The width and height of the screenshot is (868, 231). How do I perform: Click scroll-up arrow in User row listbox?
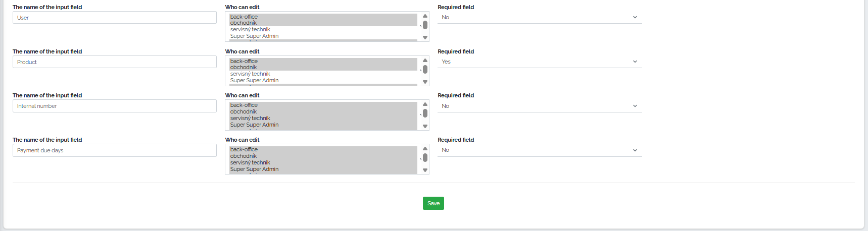click(425, 16)
